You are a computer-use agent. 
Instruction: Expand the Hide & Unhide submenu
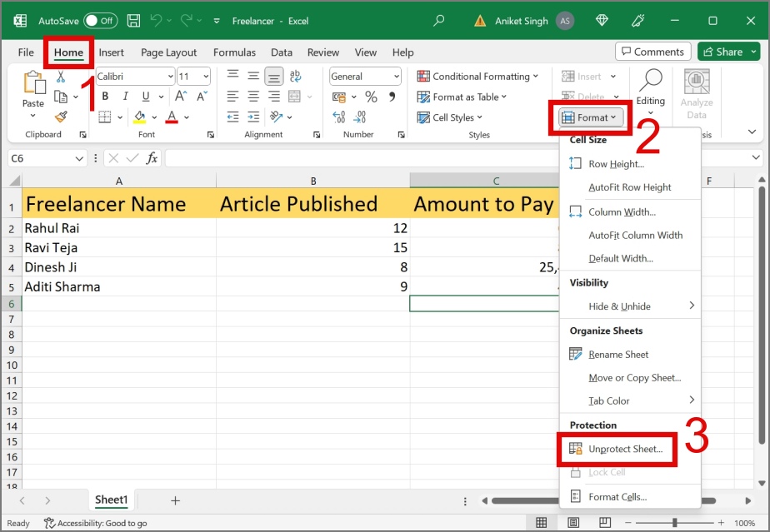621,306
